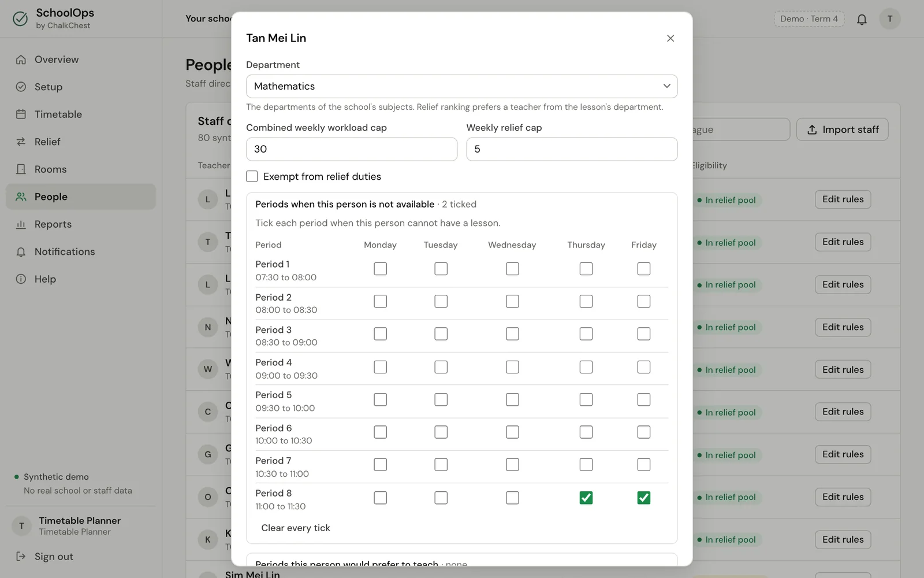Tick Period 1 Monday unavailable checkbox
The height and width of the screenshot is (578, 924).
pos(380,269)
